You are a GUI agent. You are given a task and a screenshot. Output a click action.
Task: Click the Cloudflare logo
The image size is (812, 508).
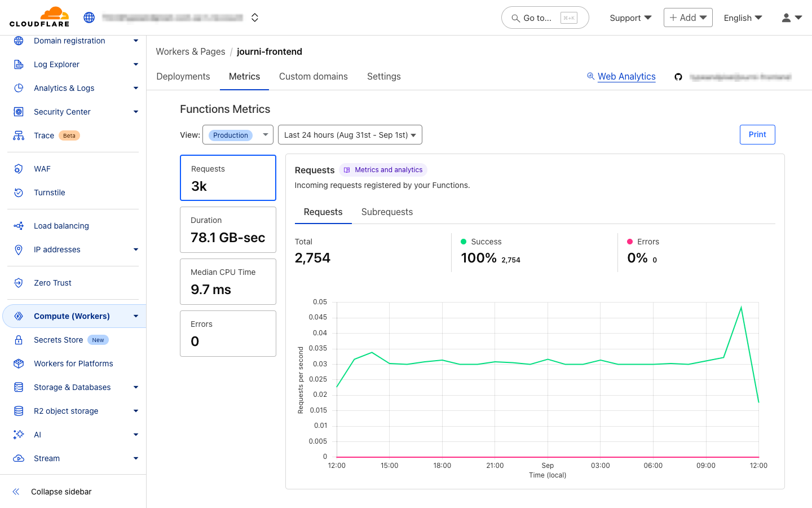39,17
